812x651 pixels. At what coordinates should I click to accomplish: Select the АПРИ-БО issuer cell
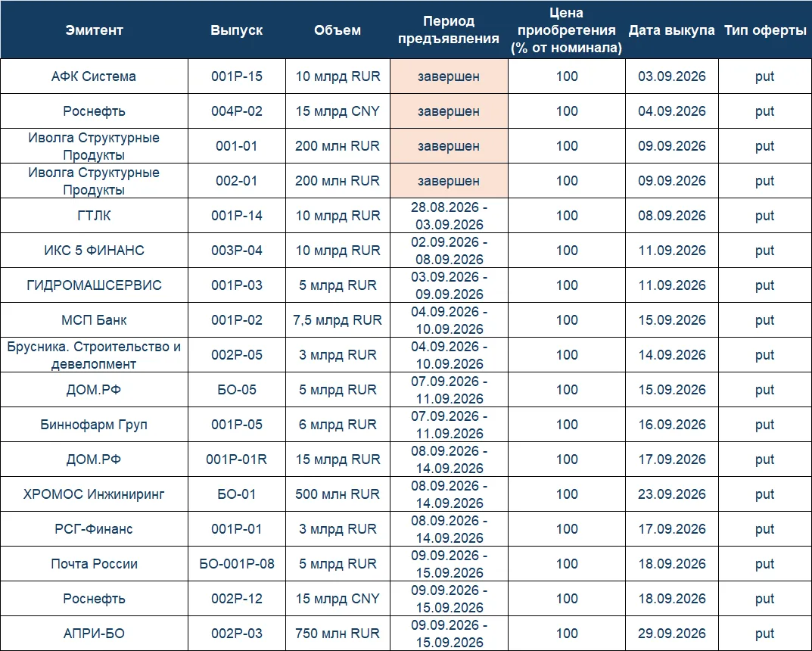coord(94,633)
